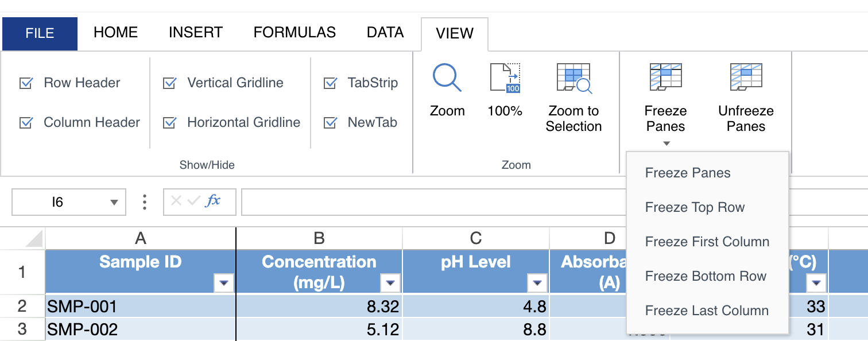868x341 pixels.
Task: Disable the TabStrip checkbox
Action: [331, 83]
